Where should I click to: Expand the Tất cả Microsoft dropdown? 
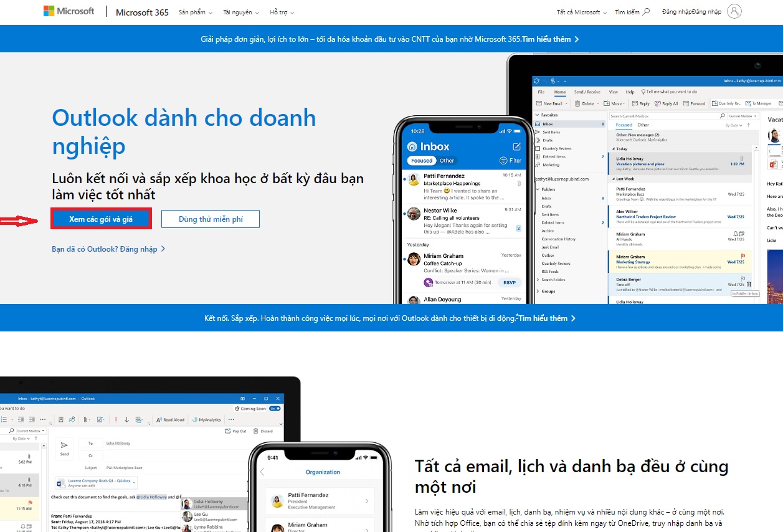tap(581, 12)
